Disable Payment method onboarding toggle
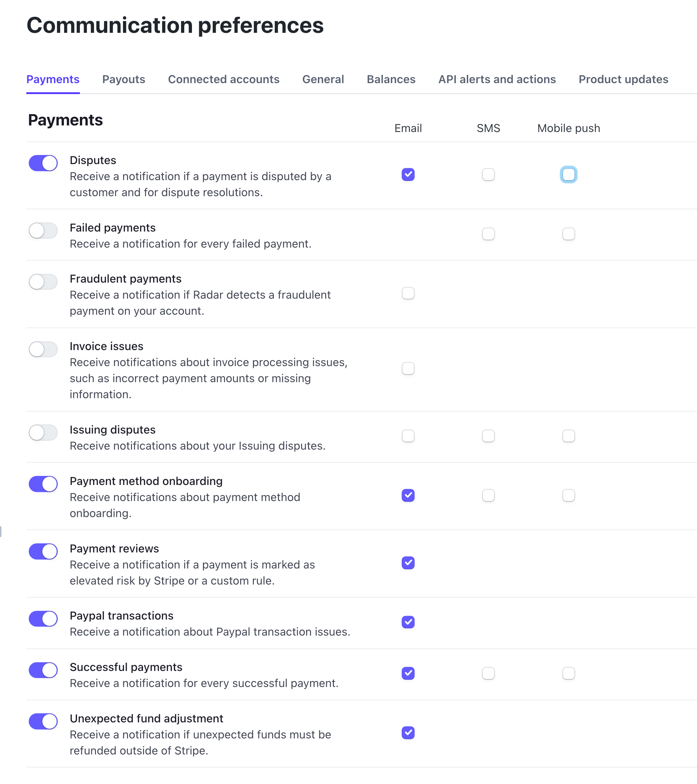The height and width of the screenshot is (784, 697). click(43, 484)
